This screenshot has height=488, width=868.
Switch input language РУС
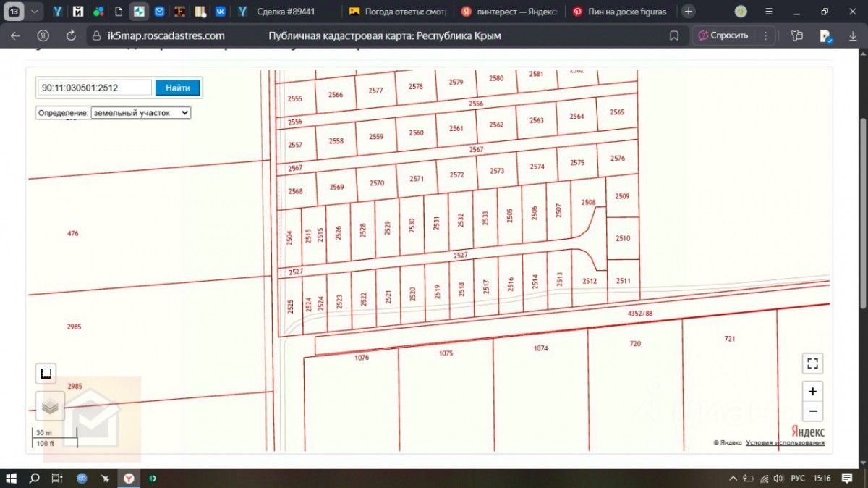coord(798,478)
